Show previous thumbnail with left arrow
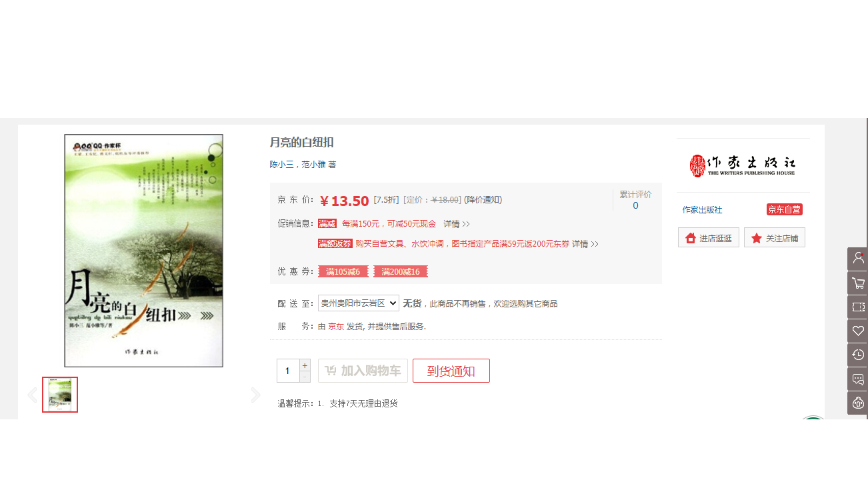The image size is (868, 480). 32,395
